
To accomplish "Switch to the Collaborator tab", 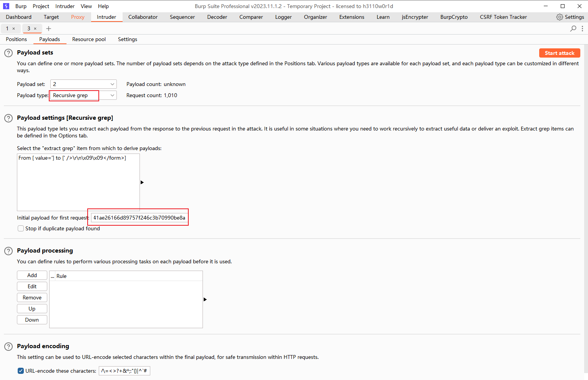I will coord(143,17).
